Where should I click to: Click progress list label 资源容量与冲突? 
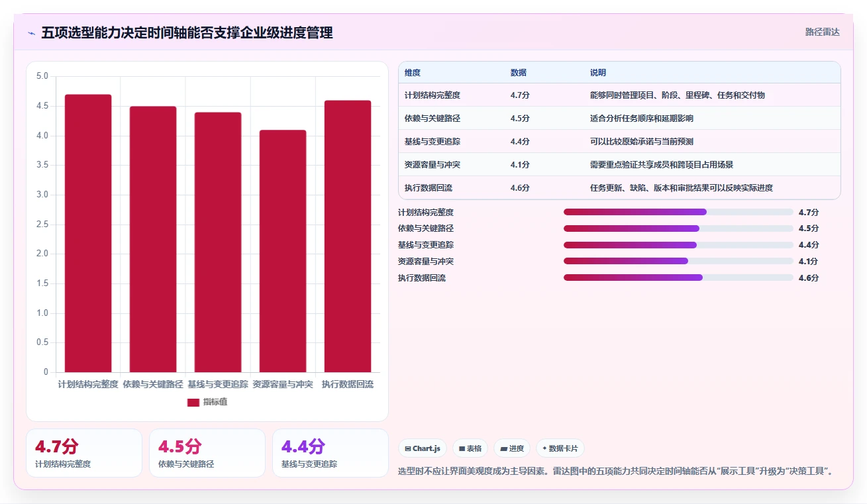pyautogui.click(x=426, y=262)
